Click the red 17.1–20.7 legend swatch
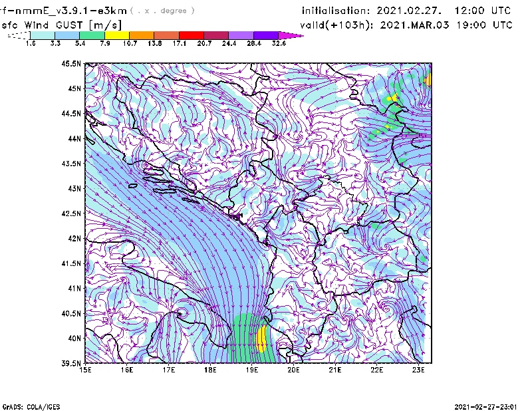Viewport: 532px width, 411px height. point(192,35)
